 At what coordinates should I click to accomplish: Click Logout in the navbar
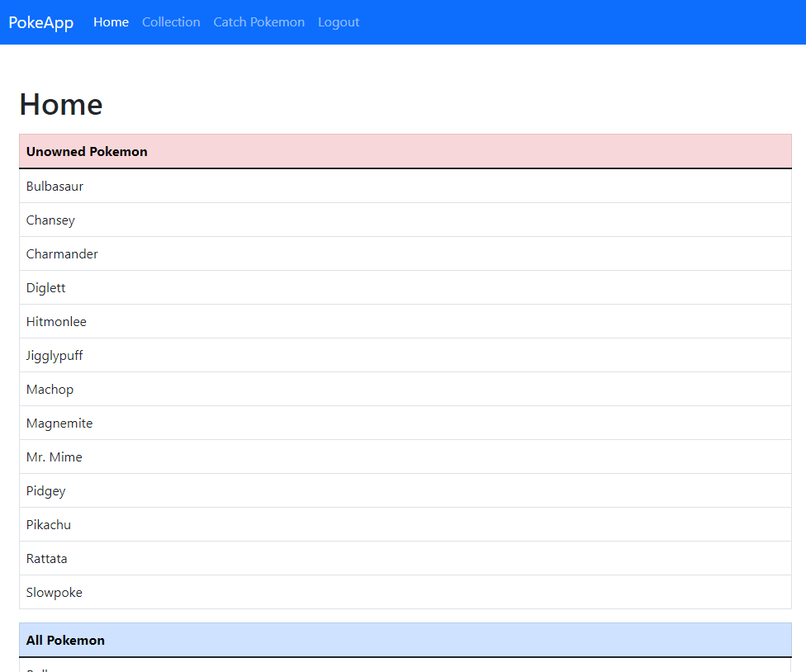(339, 22)
